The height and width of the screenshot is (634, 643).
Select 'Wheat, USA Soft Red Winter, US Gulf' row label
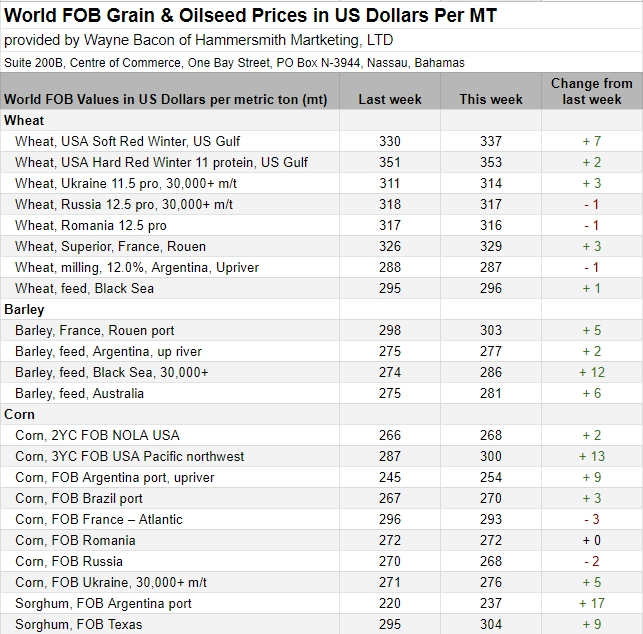pyautogui.click(x=128, y=141)
